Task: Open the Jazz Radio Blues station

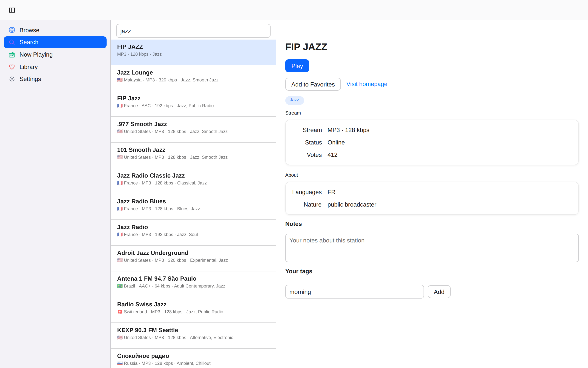Action: 193,207
